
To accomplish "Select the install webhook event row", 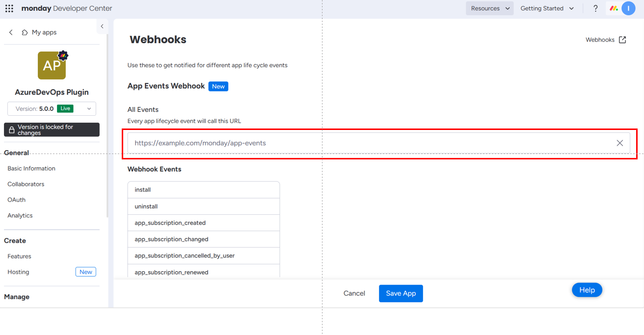I will click(204, 190).
